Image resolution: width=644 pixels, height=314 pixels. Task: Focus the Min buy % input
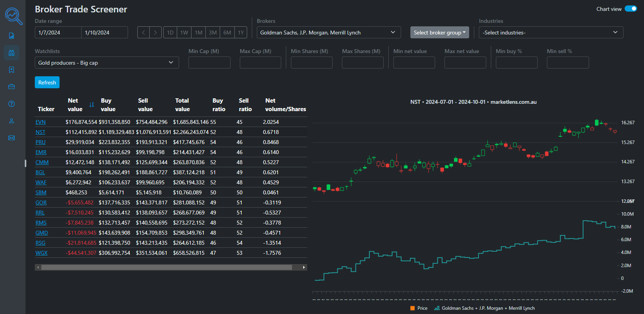[x=517, y=63]
